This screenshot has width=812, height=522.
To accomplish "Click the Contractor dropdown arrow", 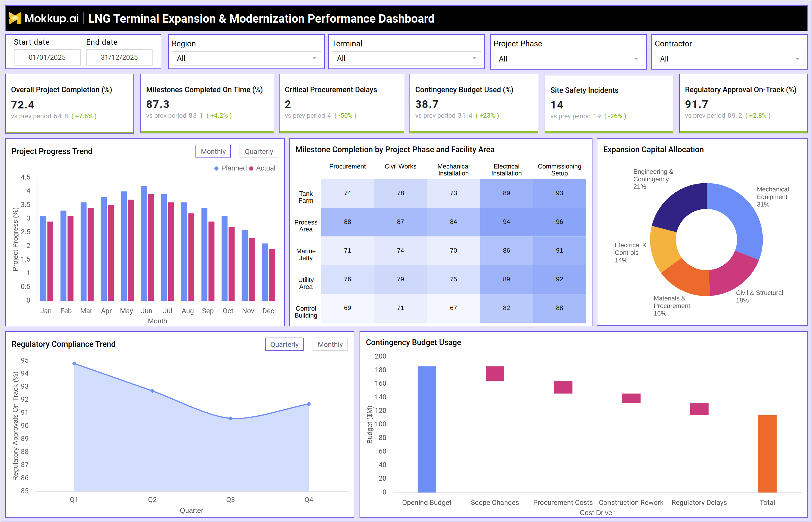I will 797,59.
